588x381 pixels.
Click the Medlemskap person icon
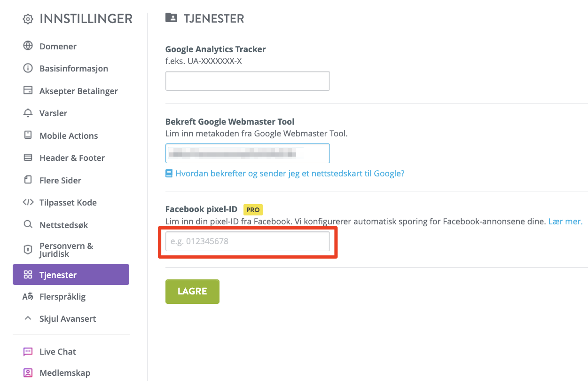(x=28, y=373)
